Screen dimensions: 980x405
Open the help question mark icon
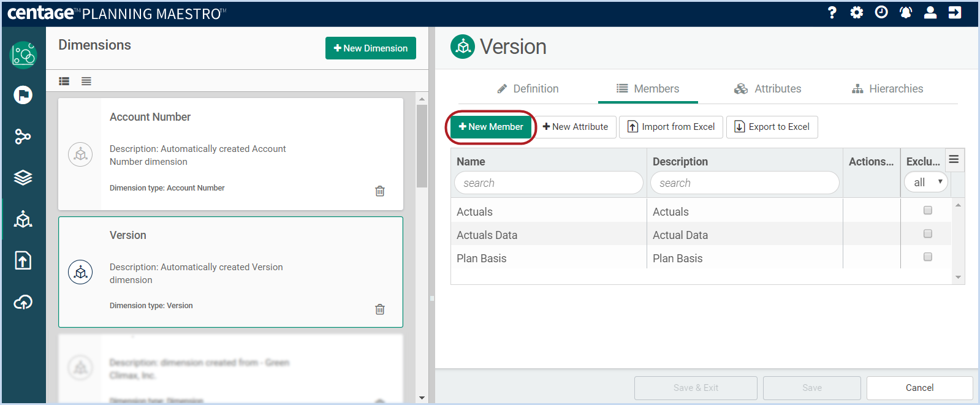832,12
